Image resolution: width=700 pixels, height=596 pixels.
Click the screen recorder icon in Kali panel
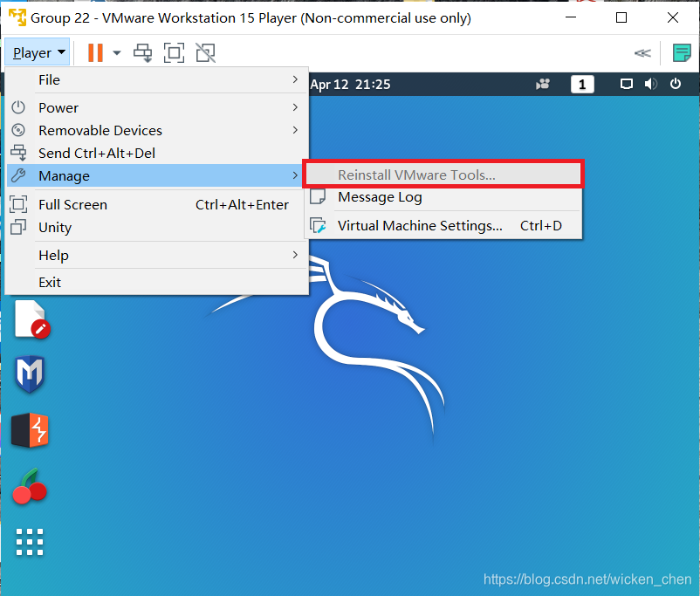click(x=542, y=84)
